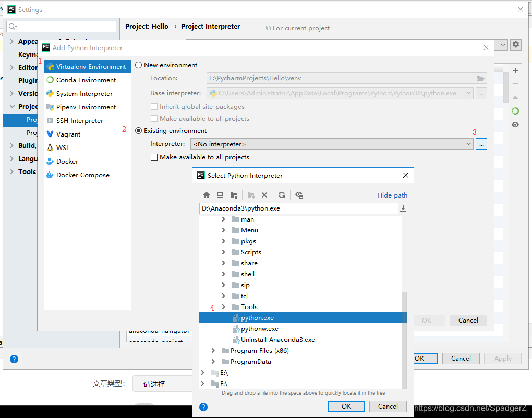Click Hide path link

click(392, 195)
